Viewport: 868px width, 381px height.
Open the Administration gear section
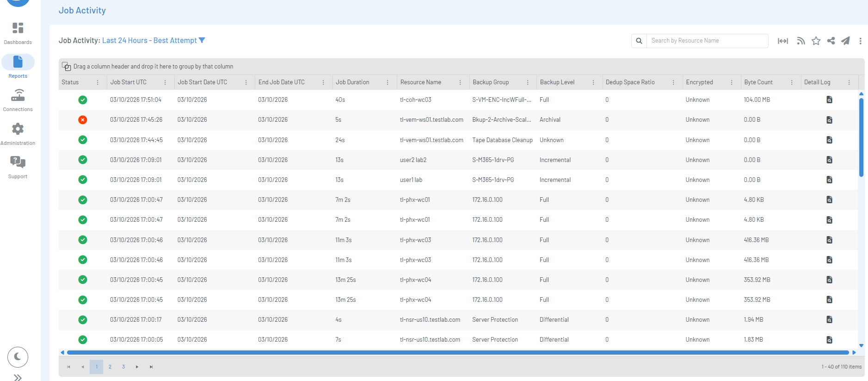[x=18, y=134]
